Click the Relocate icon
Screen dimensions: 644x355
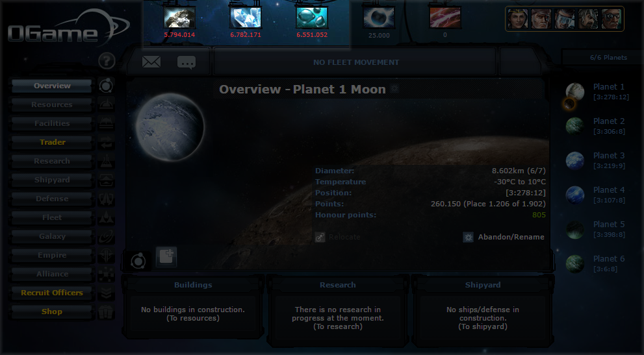click(x=320, y=238)
